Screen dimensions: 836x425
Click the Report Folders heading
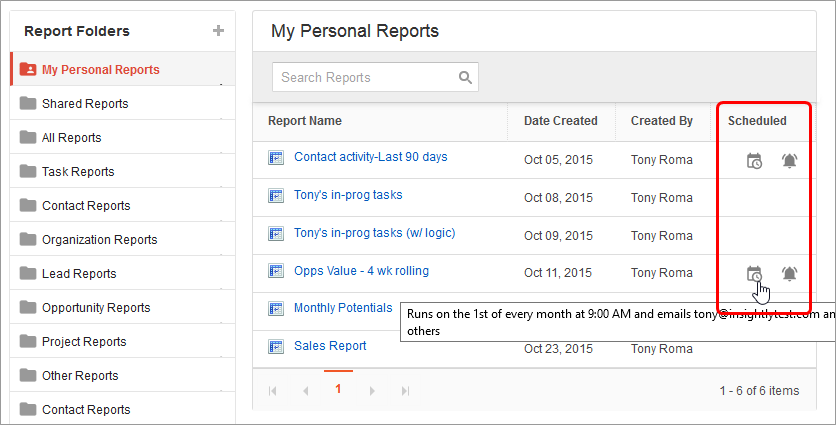pyautogui.click(x=77, y=31)
